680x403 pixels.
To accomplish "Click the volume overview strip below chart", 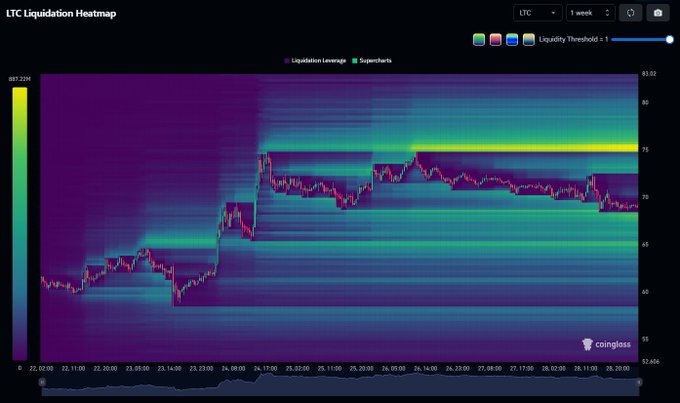I will 340,384.
